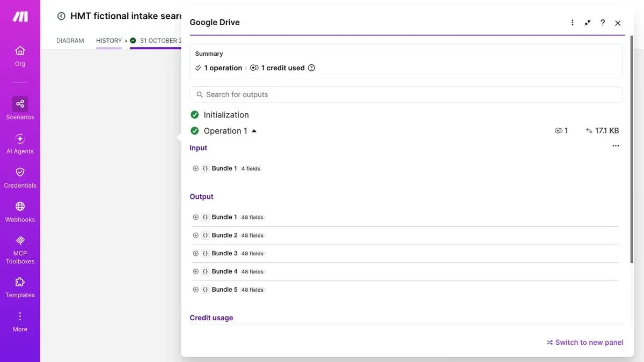
Task: Collapse the Google Drive panel size
Action: point(588,23)
